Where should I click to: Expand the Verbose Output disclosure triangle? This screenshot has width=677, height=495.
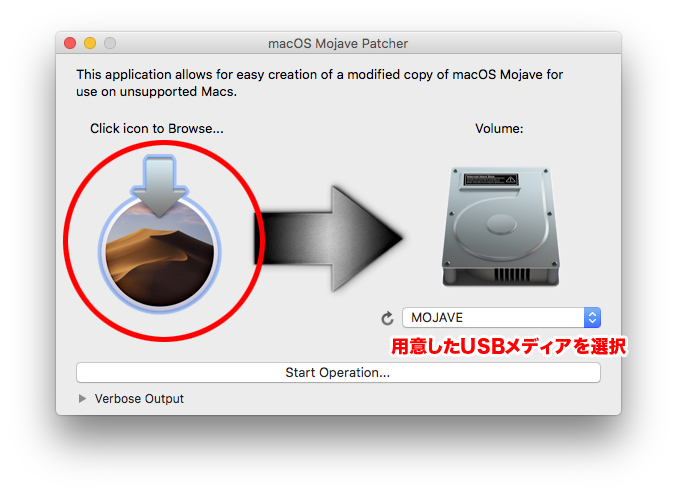[82, 399]
